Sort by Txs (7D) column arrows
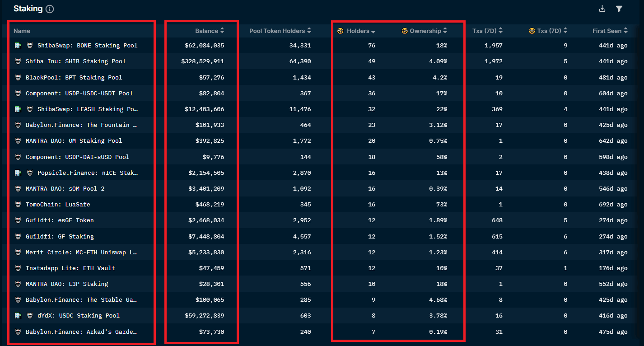644x346 pixels. coord(500,31)
